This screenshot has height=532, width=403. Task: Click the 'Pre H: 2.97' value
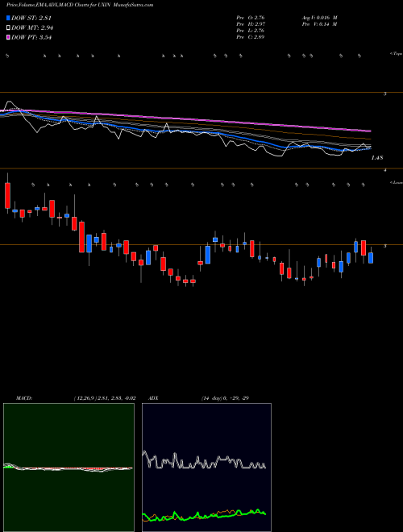pos(251,24)
